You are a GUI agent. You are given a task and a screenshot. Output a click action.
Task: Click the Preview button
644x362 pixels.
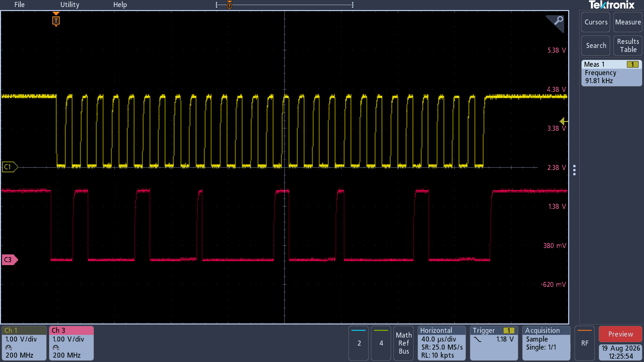pyautogui.click(x=621, y=334)
